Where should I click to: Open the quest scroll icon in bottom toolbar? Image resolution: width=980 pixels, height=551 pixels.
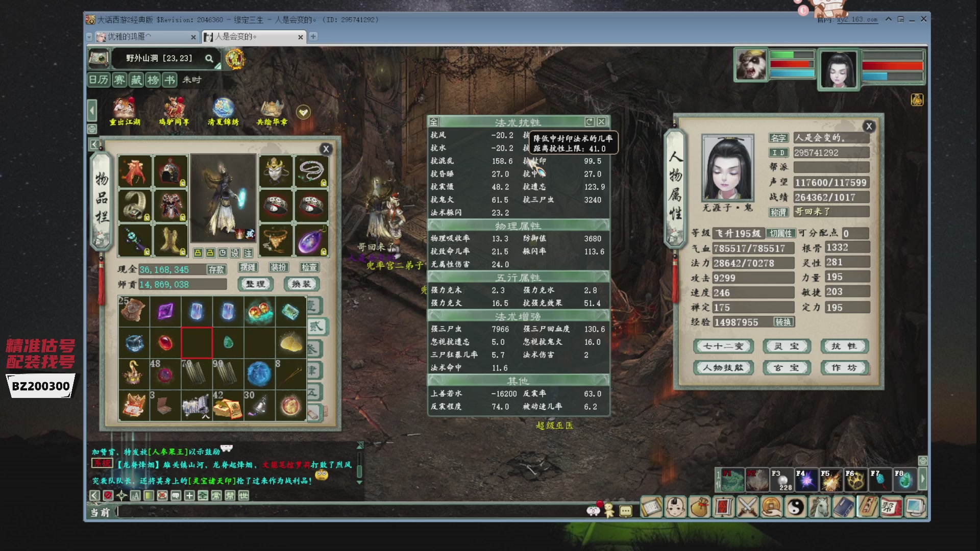pyautogui.click(x=651, y=507)
